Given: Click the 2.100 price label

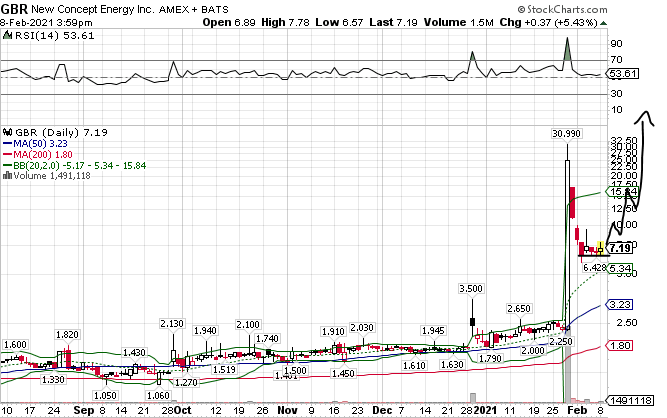Looking at the screenshot, I should 248,325.
